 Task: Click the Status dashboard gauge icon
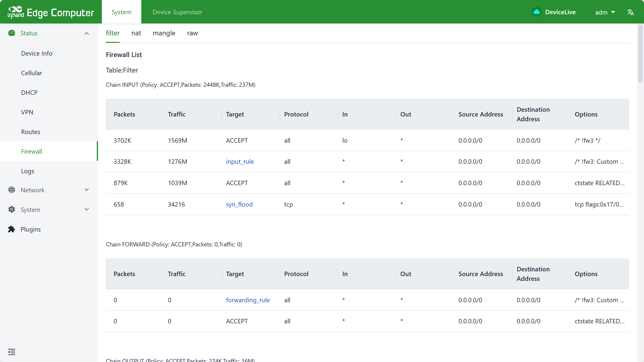(x=12, y=33)
